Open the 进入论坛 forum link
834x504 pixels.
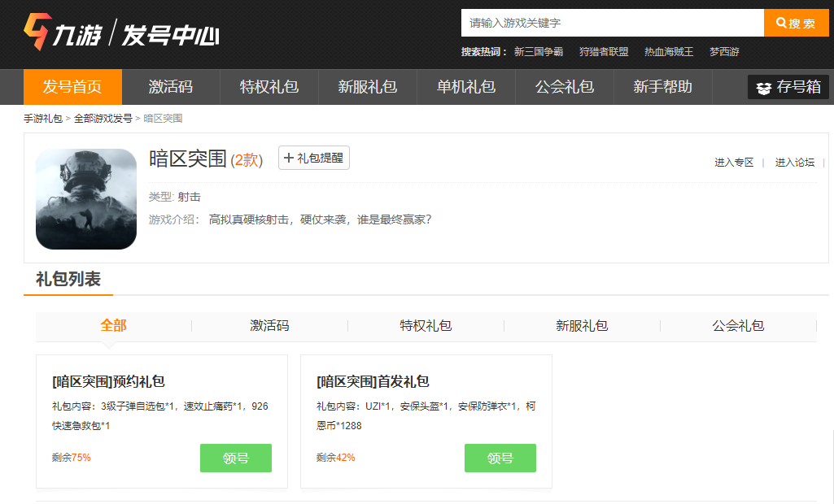coord(794,163)
